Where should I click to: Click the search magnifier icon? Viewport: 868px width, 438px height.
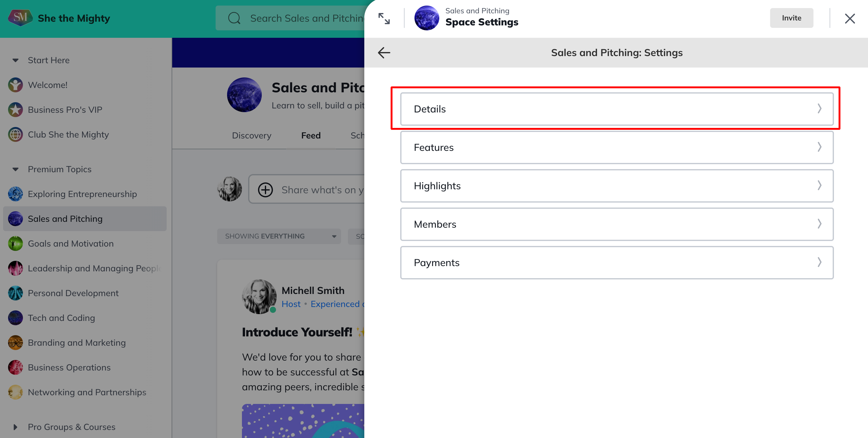point(234,18)
